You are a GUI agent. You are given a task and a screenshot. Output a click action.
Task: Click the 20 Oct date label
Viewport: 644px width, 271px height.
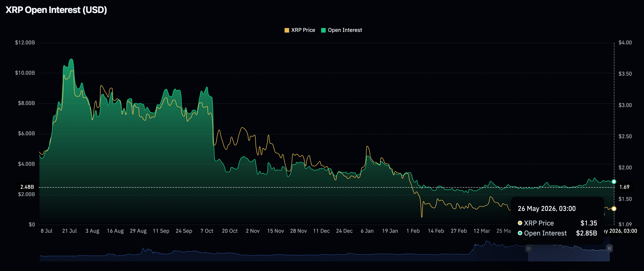[230, 231]
